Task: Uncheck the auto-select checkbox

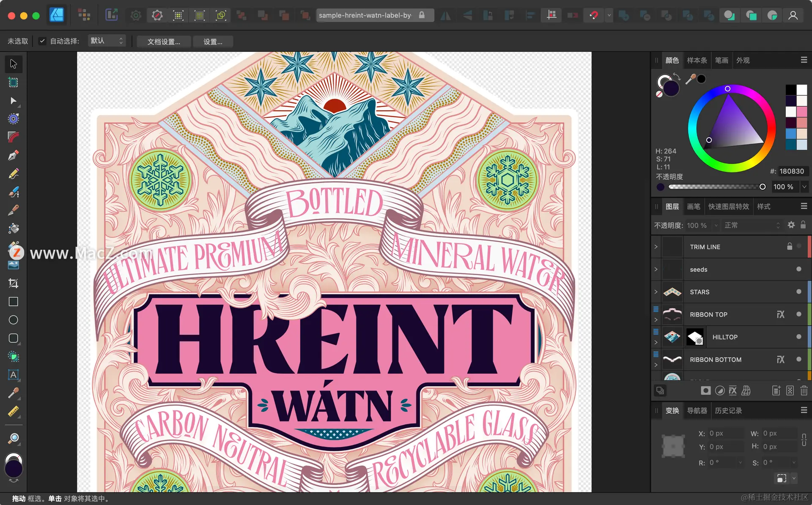Action: (42, 41)
